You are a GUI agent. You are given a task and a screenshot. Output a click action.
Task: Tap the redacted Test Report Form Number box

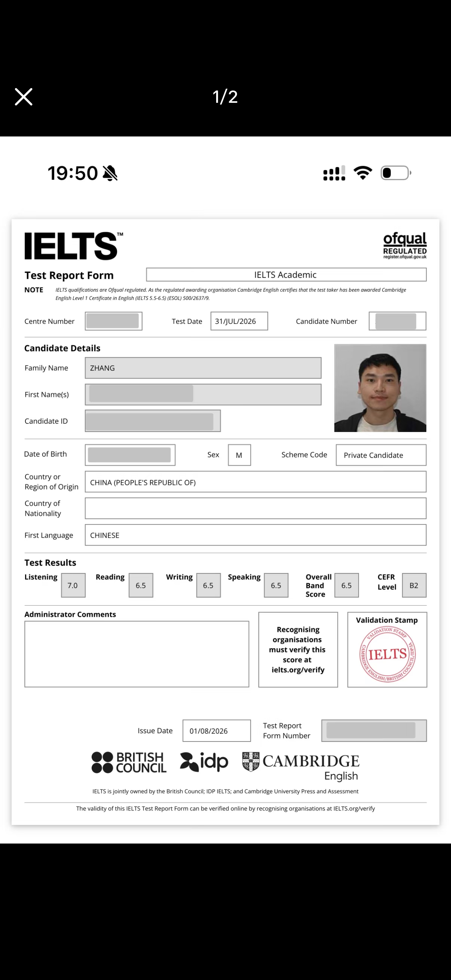point(374,731)
